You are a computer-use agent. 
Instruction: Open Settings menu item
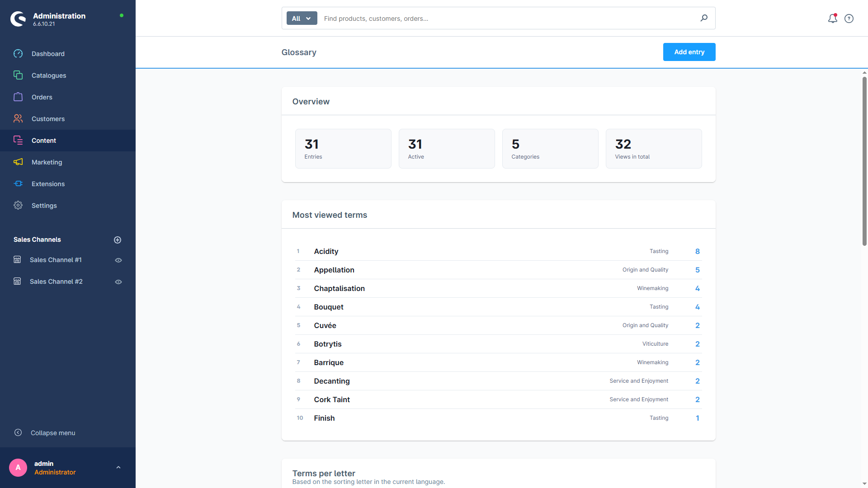click(68, 206)
